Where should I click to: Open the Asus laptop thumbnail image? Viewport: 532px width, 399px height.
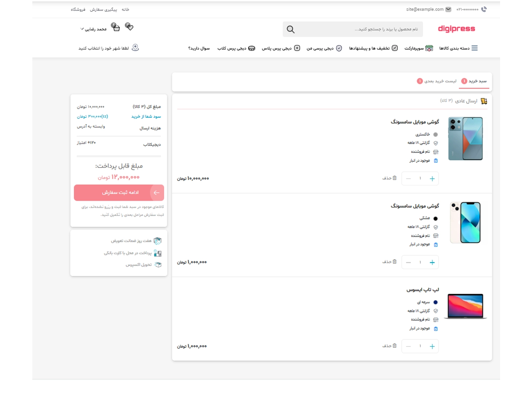point(465,306)
